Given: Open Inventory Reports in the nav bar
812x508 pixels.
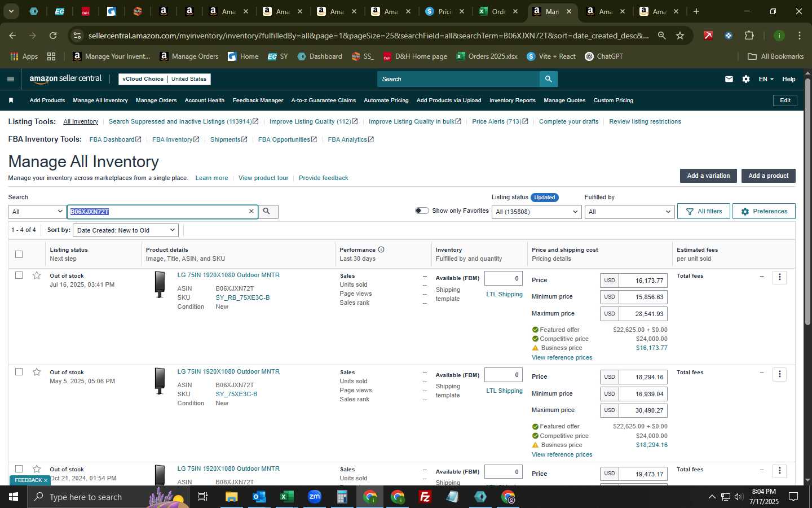Looking at the screenshot, I should [x=512, y=100].
